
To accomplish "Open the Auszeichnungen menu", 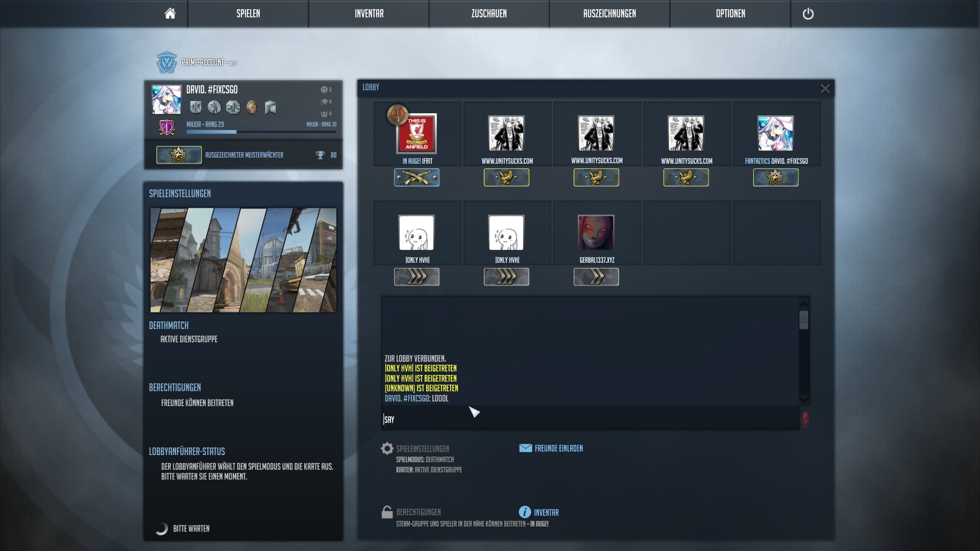I will 609,14.
